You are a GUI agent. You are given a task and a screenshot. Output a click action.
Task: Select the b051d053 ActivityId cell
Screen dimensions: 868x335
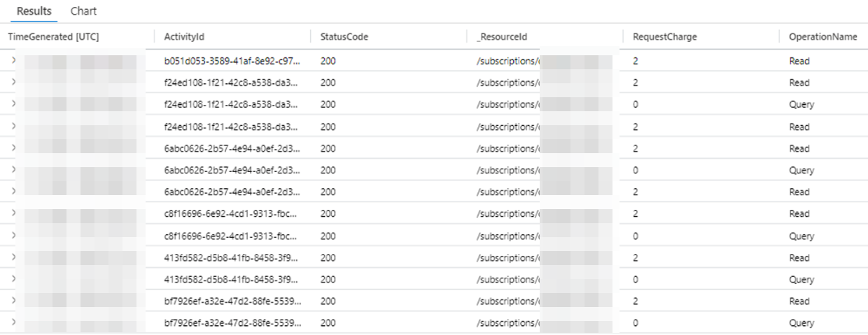[231, 61]
